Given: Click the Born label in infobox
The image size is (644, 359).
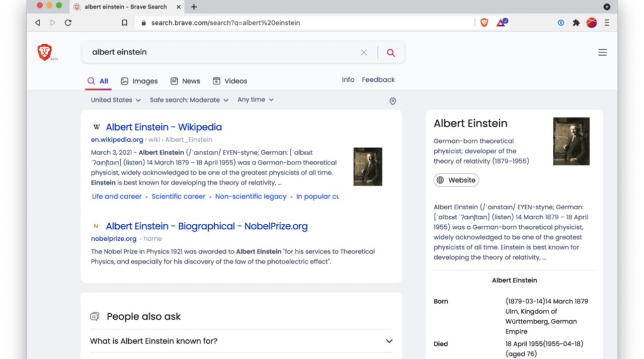Looking at the screenshot, I should point(441,301).
